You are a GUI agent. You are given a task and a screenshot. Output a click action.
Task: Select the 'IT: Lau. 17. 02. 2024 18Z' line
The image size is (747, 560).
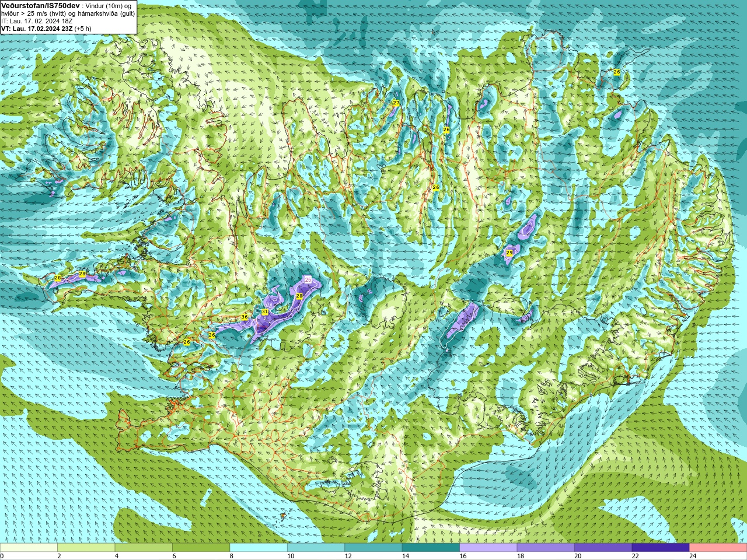pos(37,20)
